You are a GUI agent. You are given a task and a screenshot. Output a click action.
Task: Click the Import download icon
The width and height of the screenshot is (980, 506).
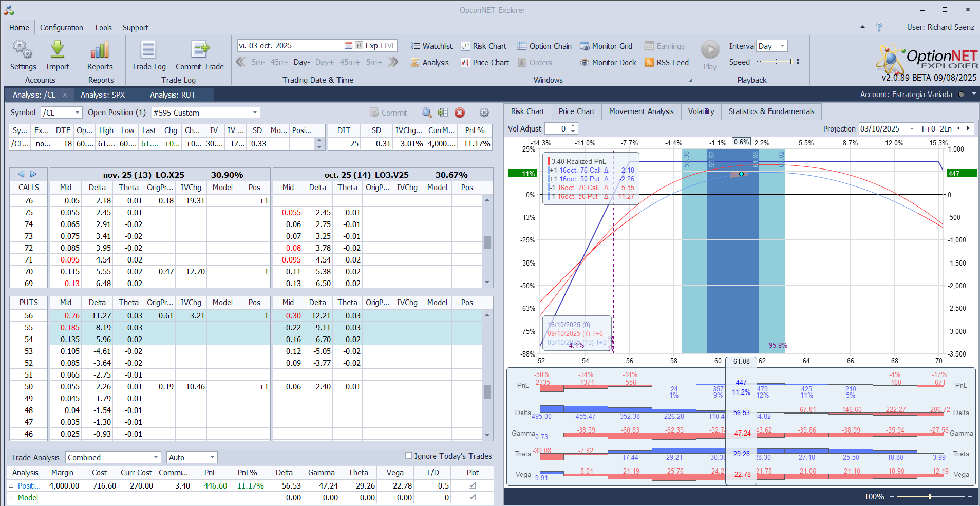click(x=58, y=49)
